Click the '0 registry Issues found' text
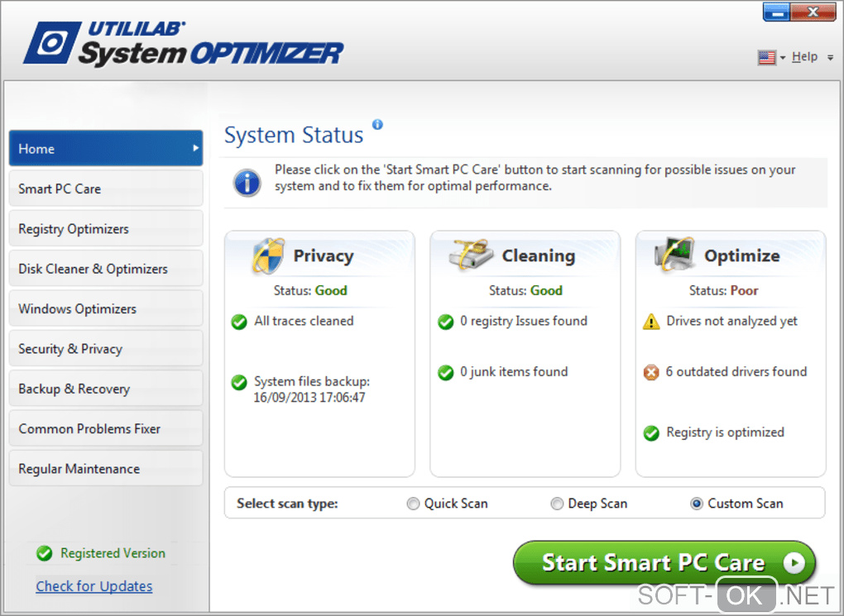 coord(524,321)
